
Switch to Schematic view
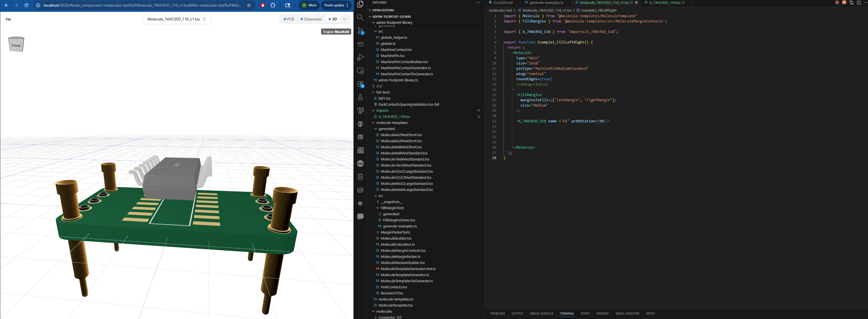click(311, 19)
